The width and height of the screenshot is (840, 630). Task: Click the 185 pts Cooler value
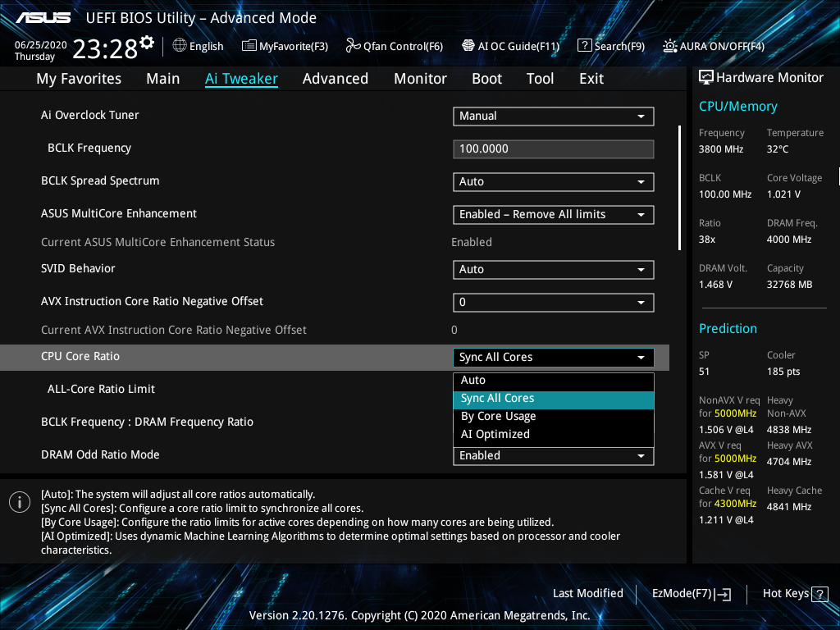point(783,372)
